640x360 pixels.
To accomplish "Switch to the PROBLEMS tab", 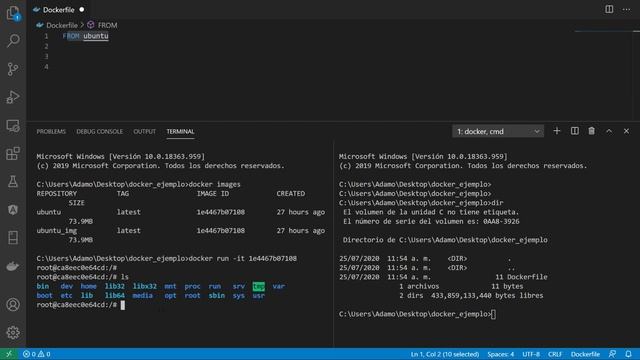I will [x=51, y=131].
